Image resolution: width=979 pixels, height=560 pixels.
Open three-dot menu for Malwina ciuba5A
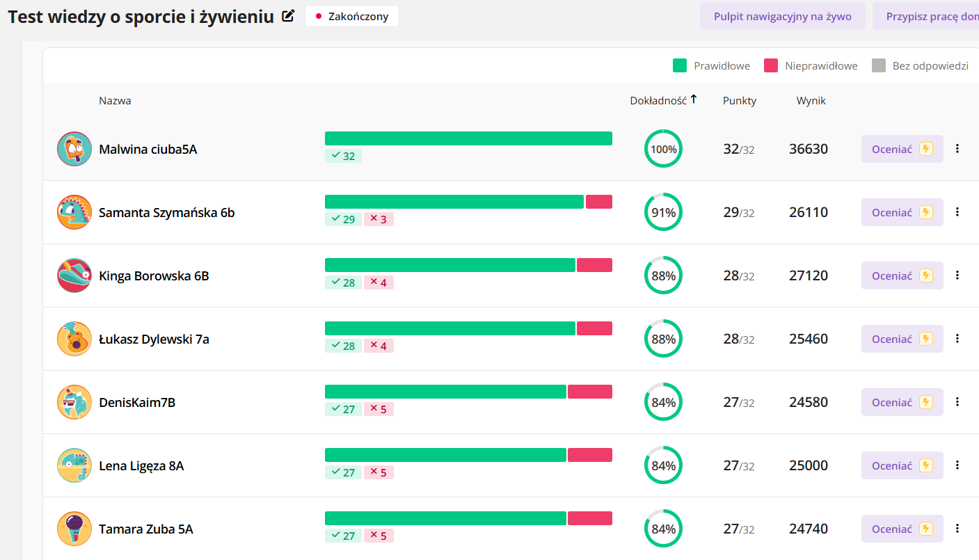pyautogui.click(x=957, y=149)
